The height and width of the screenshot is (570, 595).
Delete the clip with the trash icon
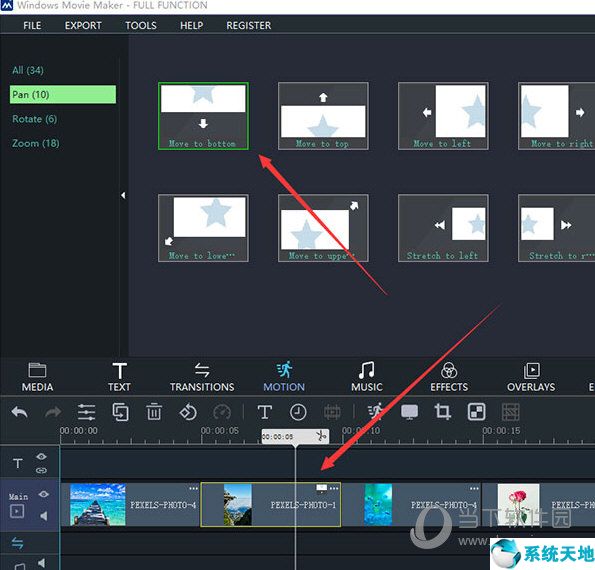[x=154, y=412]
